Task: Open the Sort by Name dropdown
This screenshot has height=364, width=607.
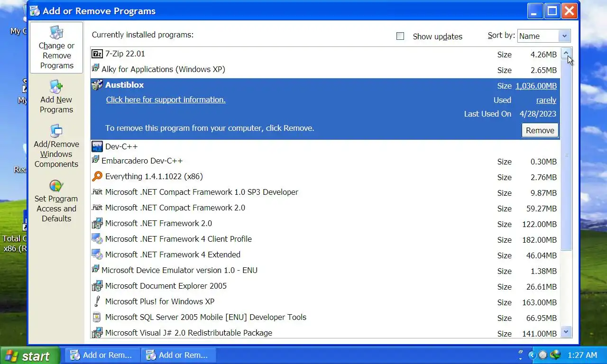Action: click(x=544, y=36)
